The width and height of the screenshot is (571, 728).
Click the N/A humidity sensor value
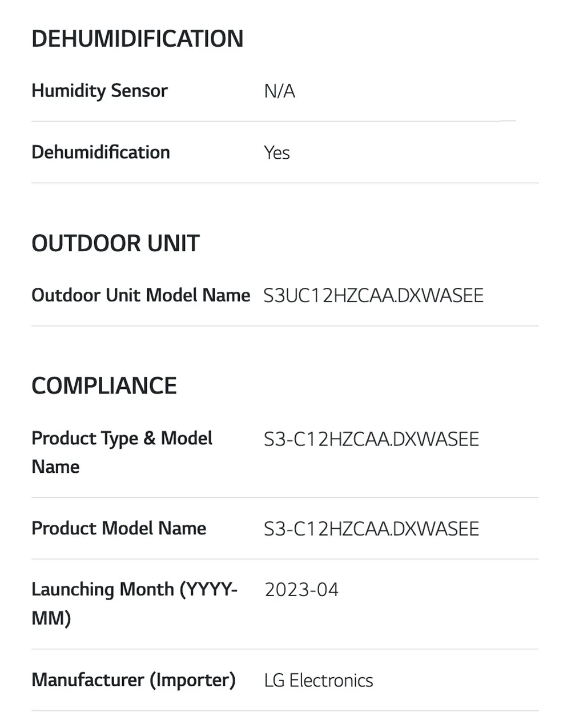279,91
